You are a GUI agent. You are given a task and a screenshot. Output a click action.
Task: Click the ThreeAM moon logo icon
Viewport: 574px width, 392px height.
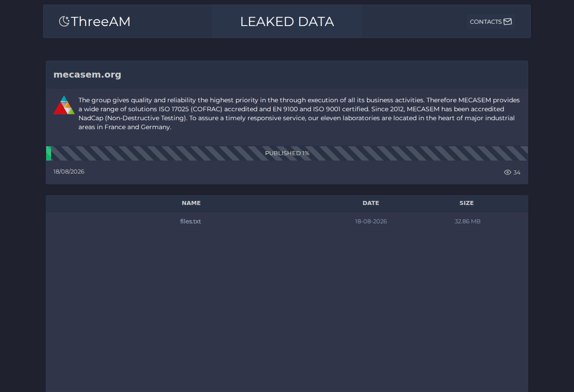[x=64, y=21]
